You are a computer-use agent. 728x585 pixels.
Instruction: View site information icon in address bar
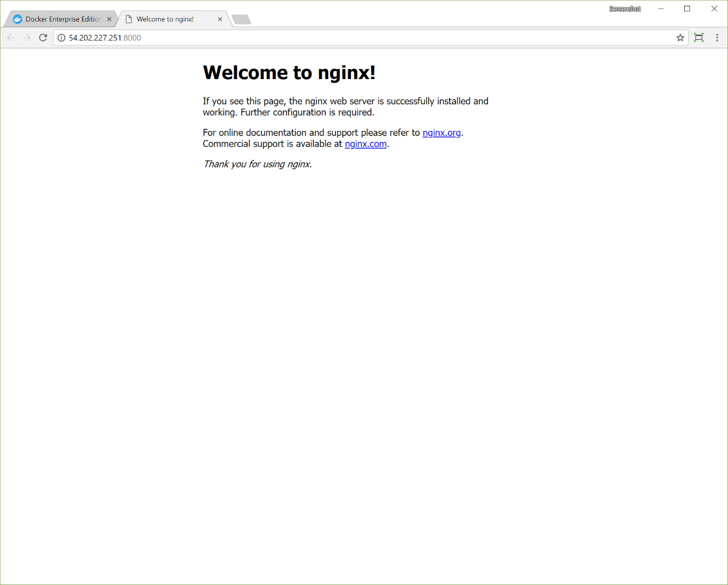pyautogui.click(x=61, y=38)
